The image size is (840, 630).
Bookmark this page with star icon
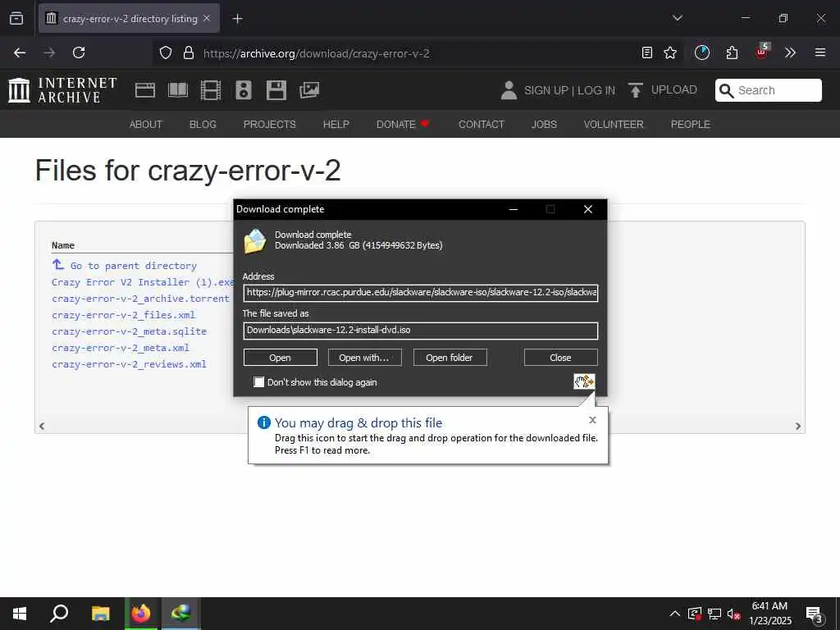pos(670,52)
